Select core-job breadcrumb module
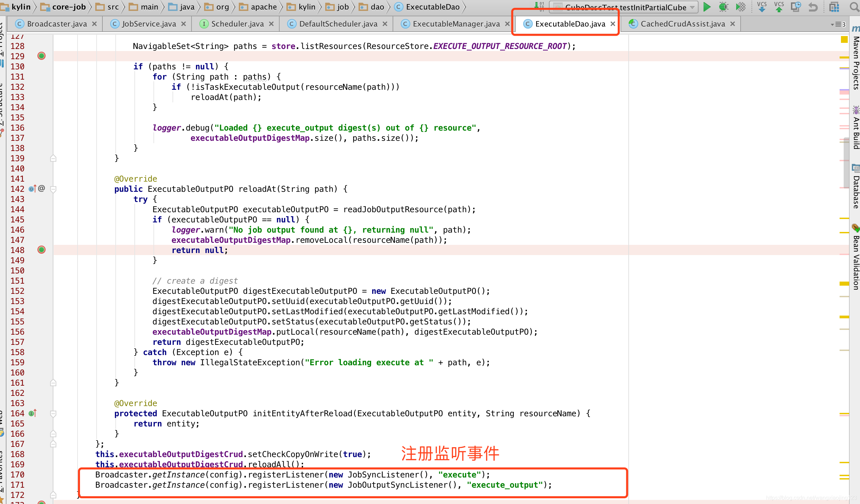 (x=64, y=7)
